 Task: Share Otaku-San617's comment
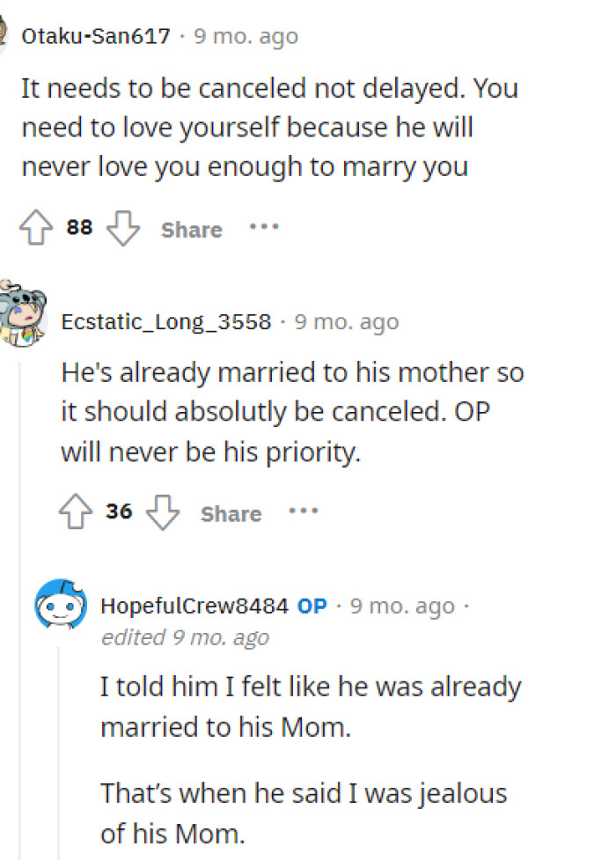coord(191,230)
